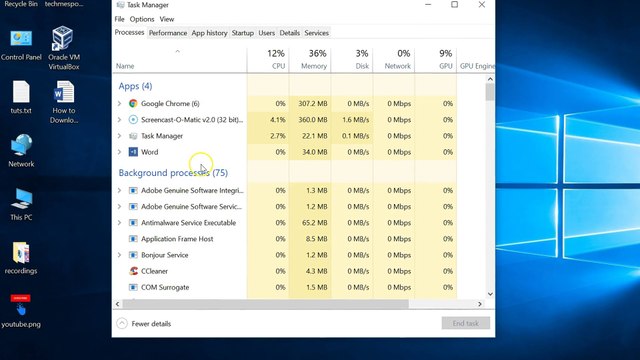Select the This PC desktop icon
The image size is (640, 360).
coord(21,204)
